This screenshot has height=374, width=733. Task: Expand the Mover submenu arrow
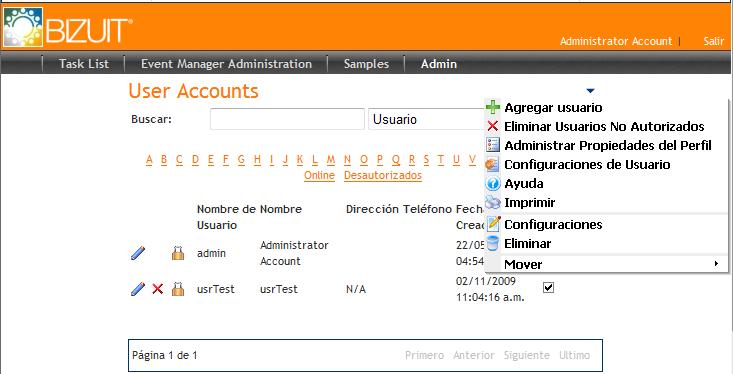(716, 264)
